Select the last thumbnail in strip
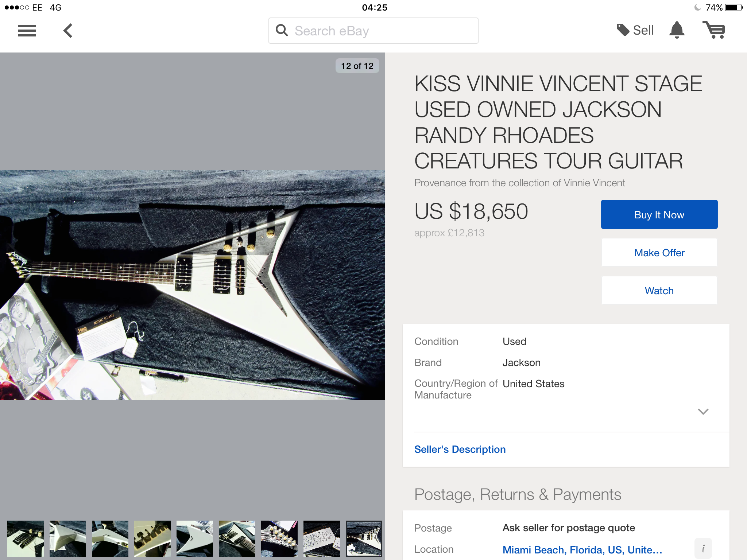This screenshot has width=747, height=560. (364, 538)
